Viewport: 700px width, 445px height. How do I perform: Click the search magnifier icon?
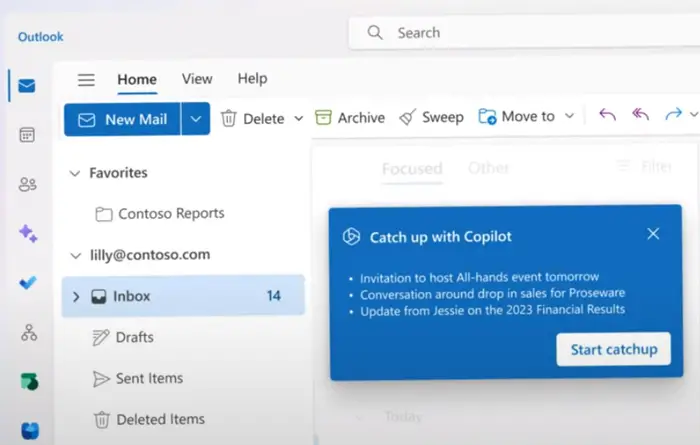(375, 32)
